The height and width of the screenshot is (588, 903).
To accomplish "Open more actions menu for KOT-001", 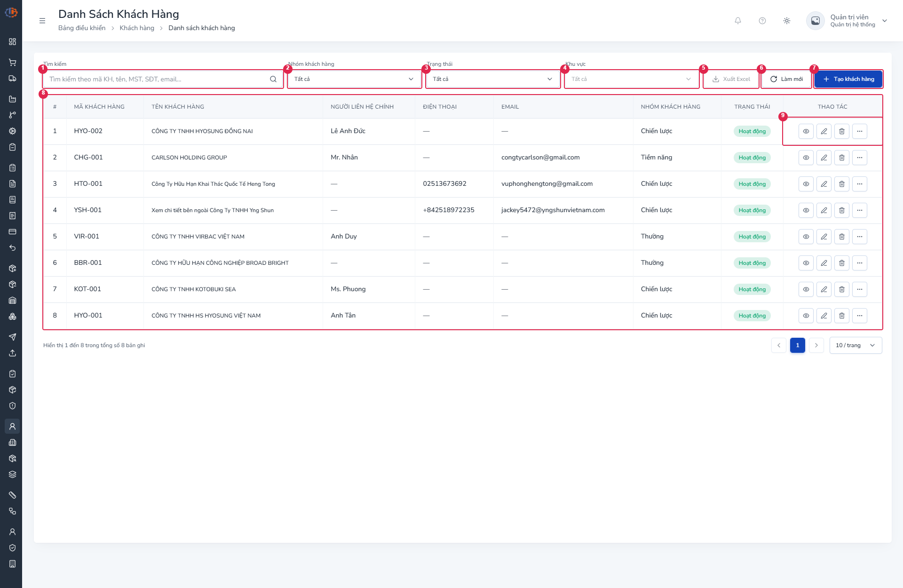I will pos(860,289).
